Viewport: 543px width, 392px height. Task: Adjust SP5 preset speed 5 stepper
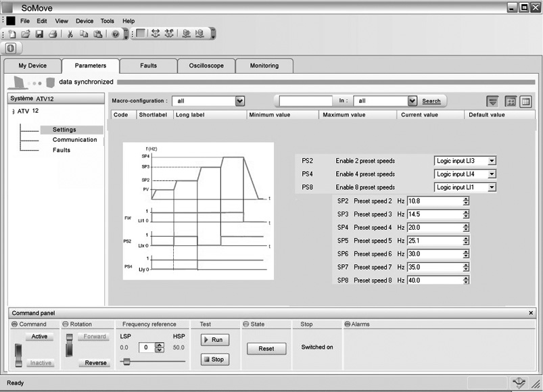(x=466, y=241)
